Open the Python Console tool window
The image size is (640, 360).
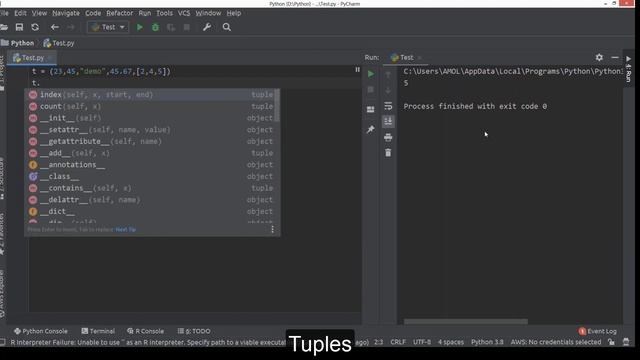pos(41,331)
